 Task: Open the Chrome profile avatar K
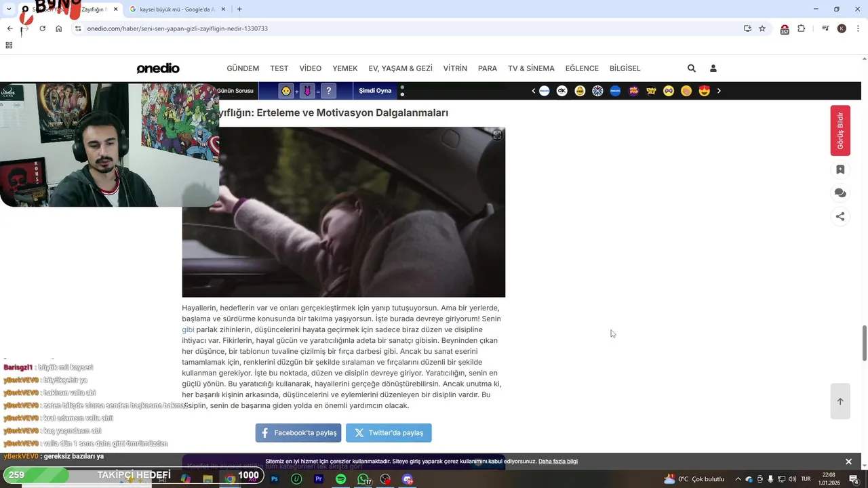point(842,28)
